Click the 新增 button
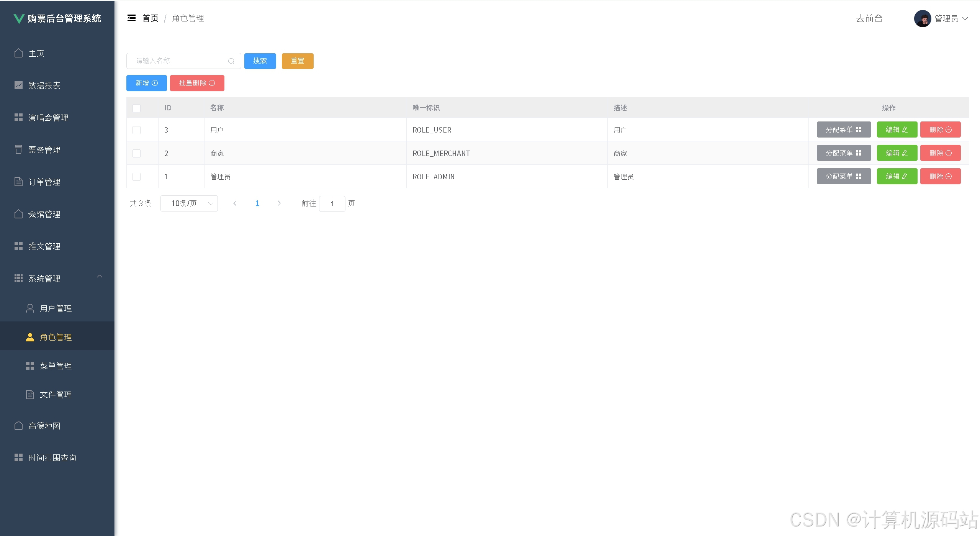Viewport: 980px width, 536px height. [147, 83]
